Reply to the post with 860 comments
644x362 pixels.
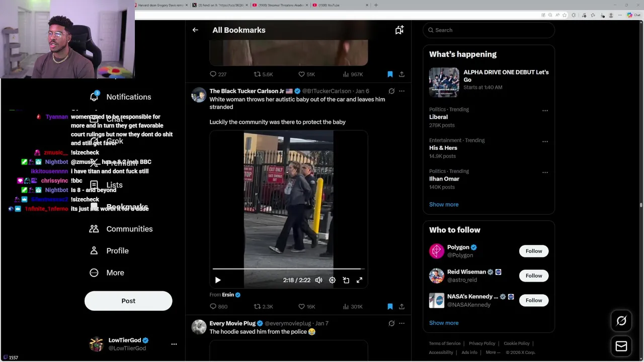[x=218, y=306]
